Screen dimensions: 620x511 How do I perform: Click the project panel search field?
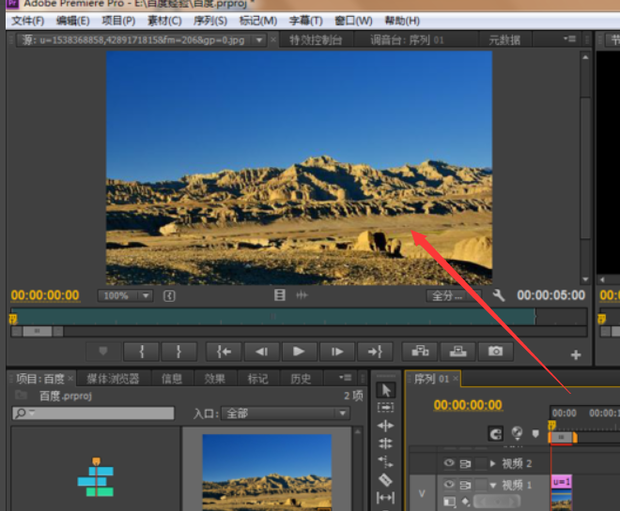[x=93, y=413]
